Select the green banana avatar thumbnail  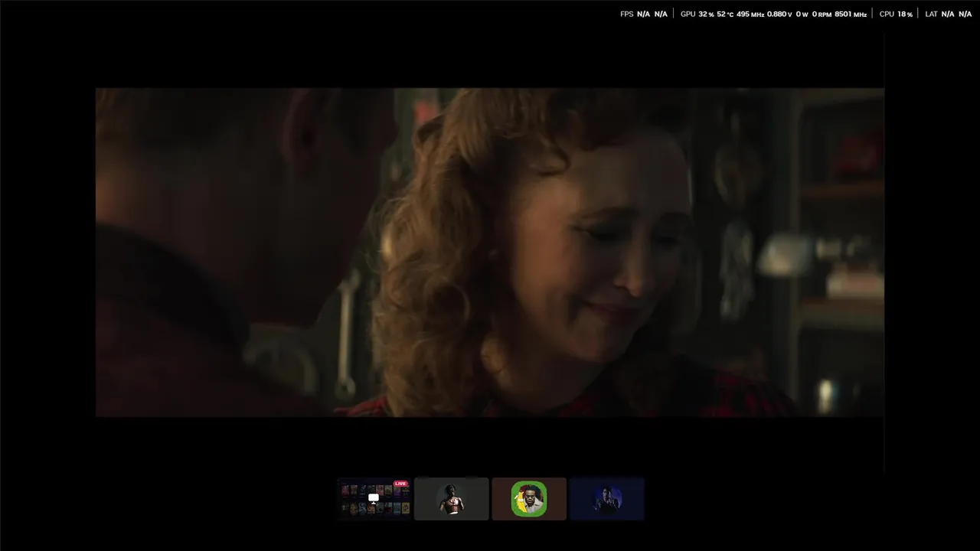tap(529, 499)
